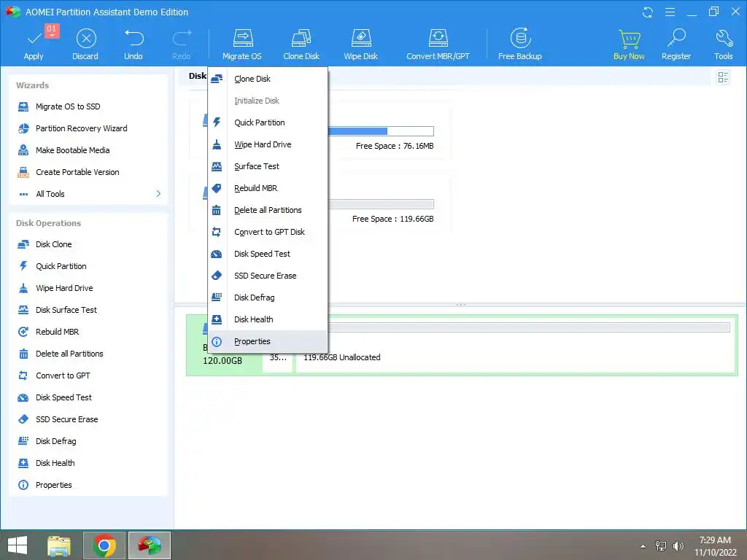Choose Disk Health in the context menu
This screenshot has height=560, width=747.
[268, 320]
